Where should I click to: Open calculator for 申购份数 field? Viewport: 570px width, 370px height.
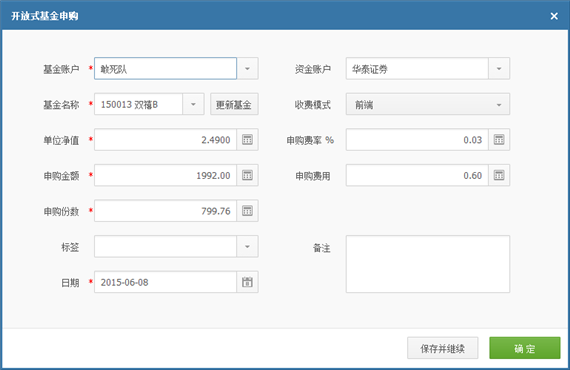(248, 211)
